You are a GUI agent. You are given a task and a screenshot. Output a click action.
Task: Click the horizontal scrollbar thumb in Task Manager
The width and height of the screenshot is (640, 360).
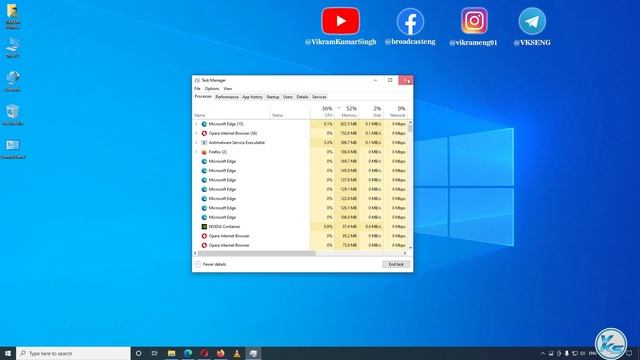tap(257, 253)
